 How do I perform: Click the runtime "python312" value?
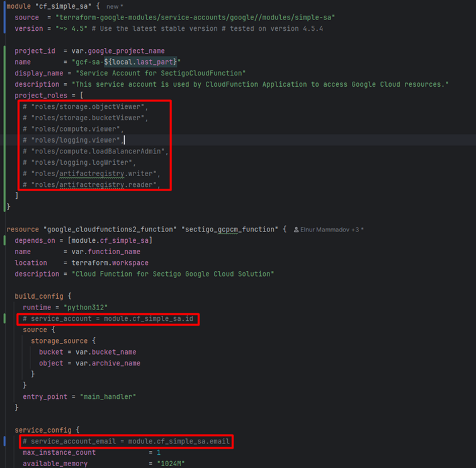coord(87,308)
